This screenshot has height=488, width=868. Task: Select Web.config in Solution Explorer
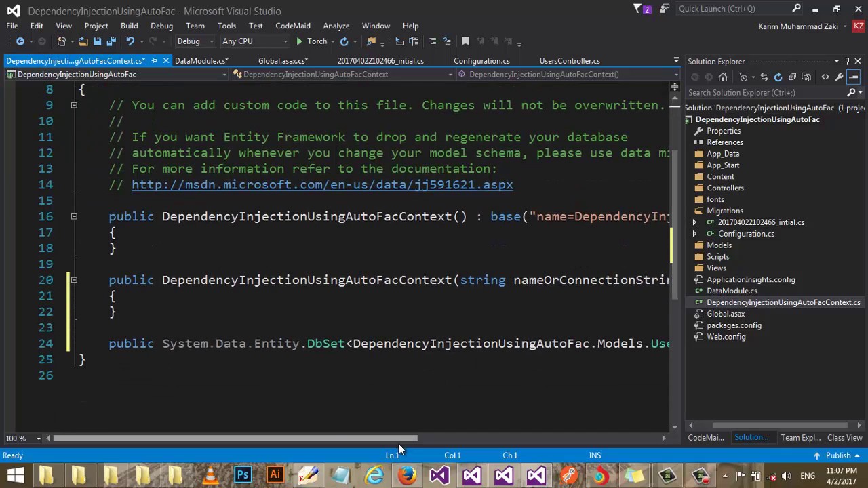[x=726, y=337]
